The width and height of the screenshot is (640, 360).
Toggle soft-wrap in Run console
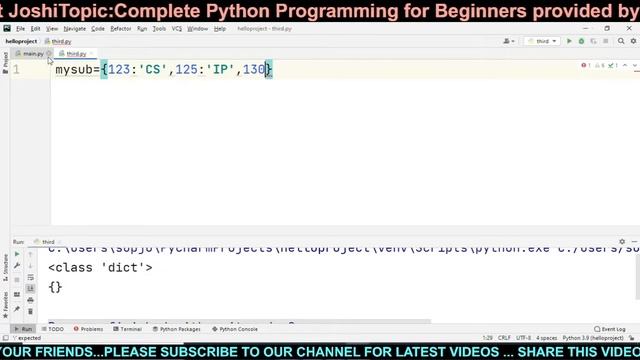[30, 278]
